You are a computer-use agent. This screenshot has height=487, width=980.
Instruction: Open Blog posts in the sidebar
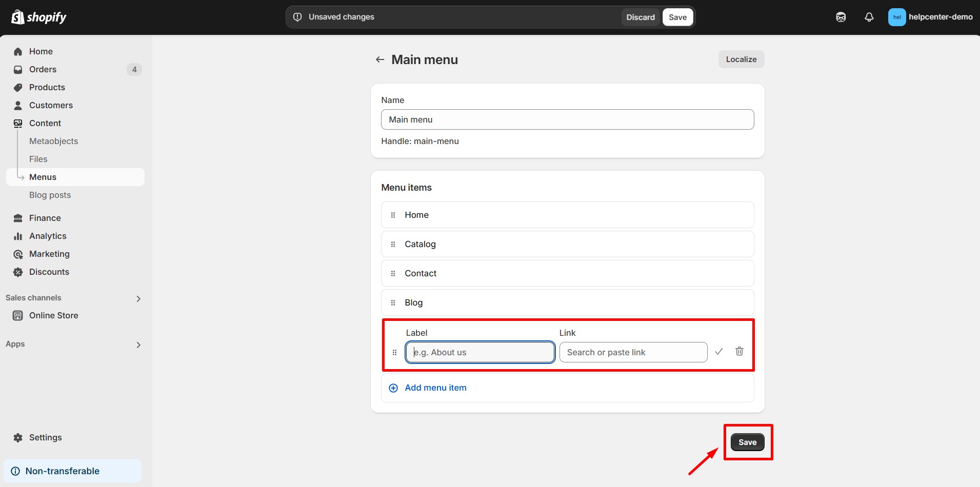50,195
